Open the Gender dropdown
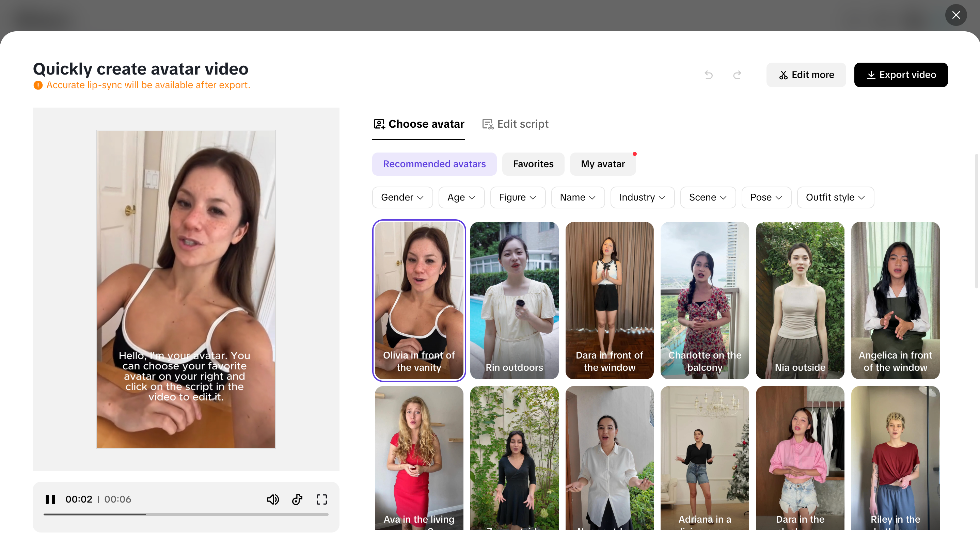Screen dimensions: 980x540 pos(402,197)
